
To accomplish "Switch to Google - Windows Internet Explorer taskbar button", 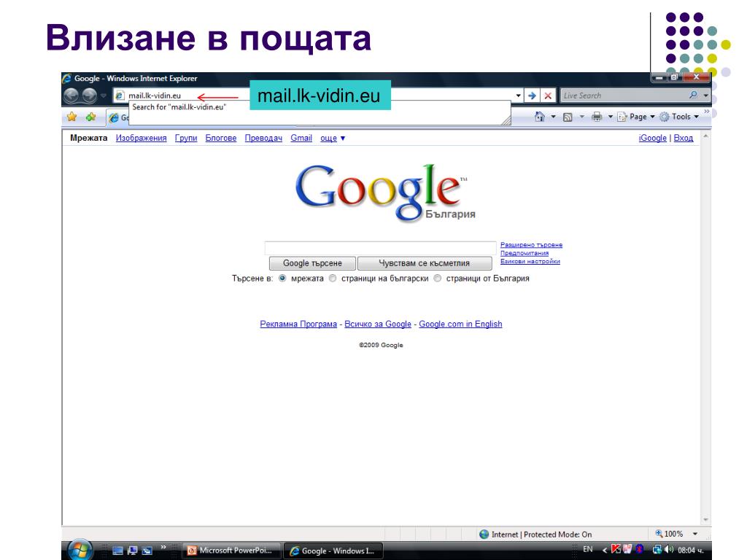I will (333, 551).
